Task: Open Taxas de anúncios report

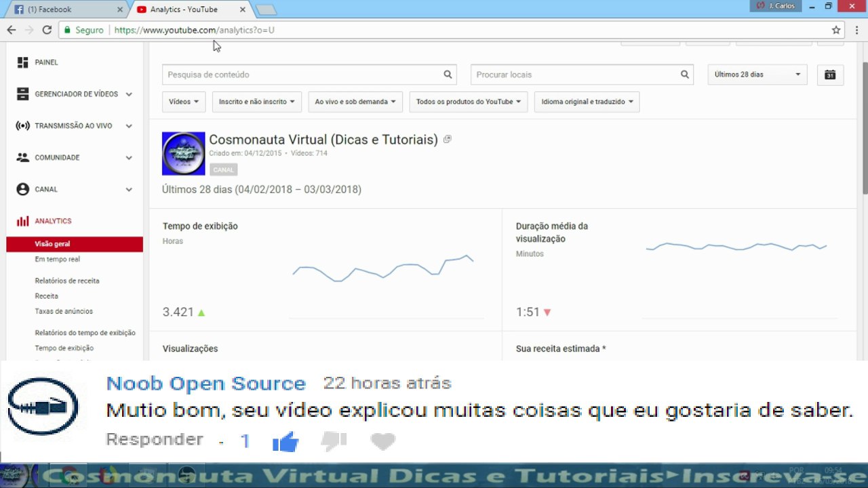Action: point(64,312)
